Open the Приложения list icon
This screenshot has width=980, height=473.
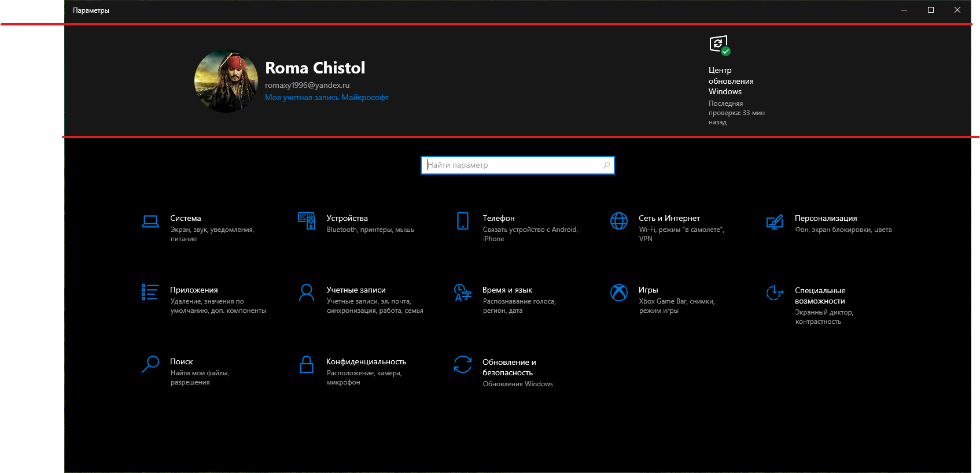[x=150, y=292]
